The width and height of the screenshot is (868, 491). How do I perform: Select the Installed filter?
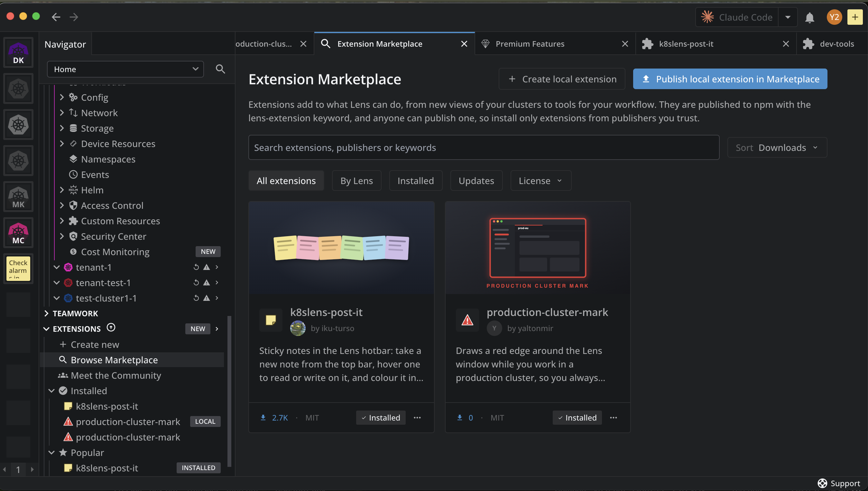pos(416,181)
